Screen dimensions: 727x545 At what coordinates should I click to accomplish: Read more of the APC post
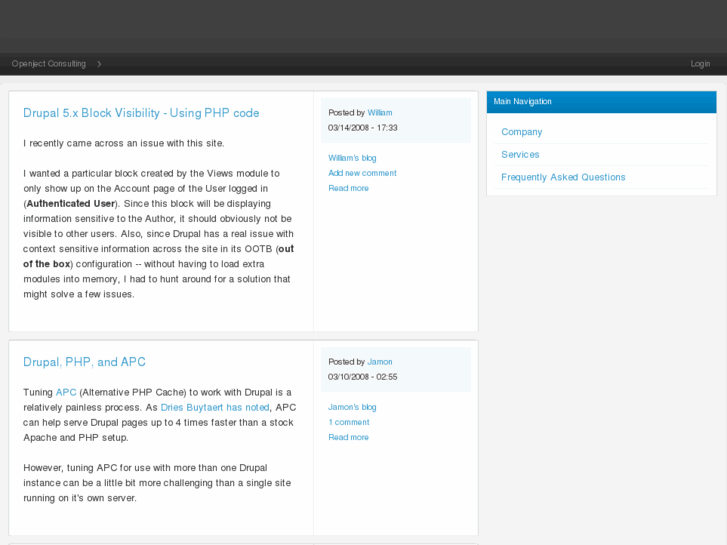point(348,437)
